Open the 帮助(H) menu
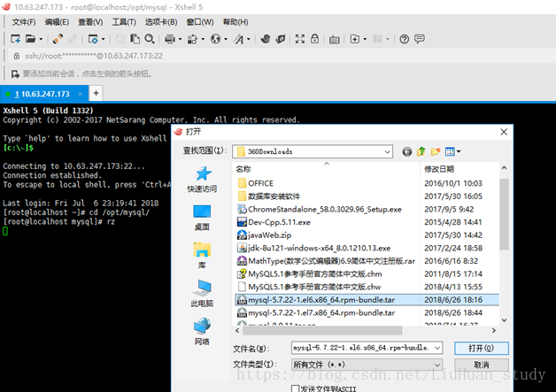556x392 pixels. pyautogui.click(x=236, y=22)
